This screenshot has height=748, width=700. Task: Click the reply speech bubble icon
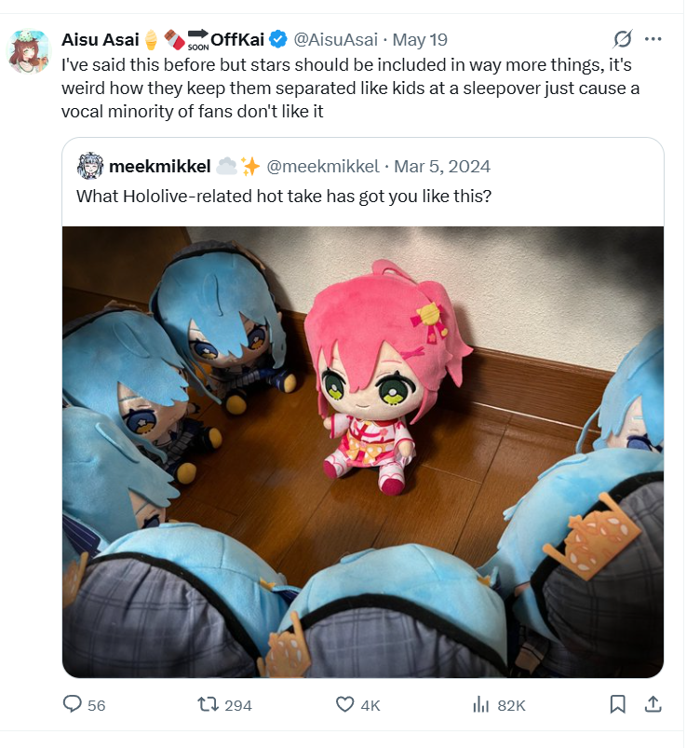point(73,704)
